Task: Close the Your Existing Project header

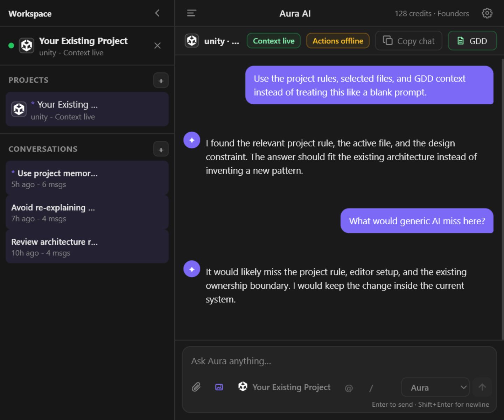Action: [157, 45]
